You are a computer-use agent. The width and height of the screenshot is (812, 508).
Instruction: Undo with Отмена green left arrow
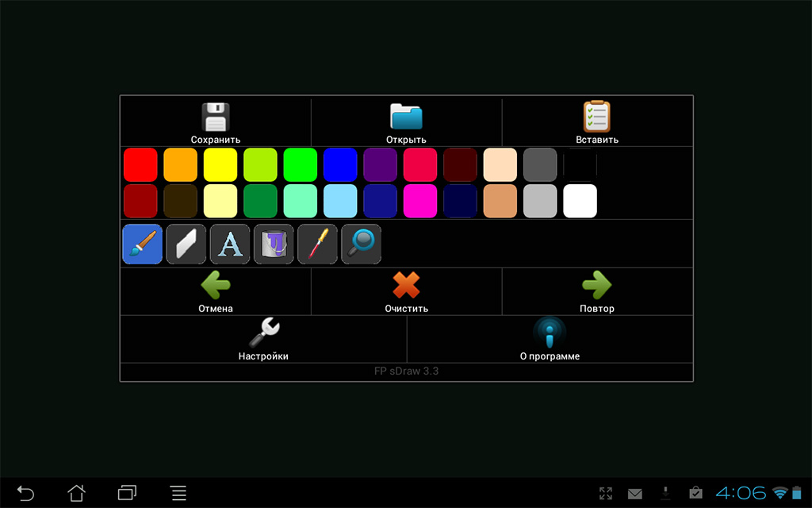pyautogui.click(x=216, y=291)
